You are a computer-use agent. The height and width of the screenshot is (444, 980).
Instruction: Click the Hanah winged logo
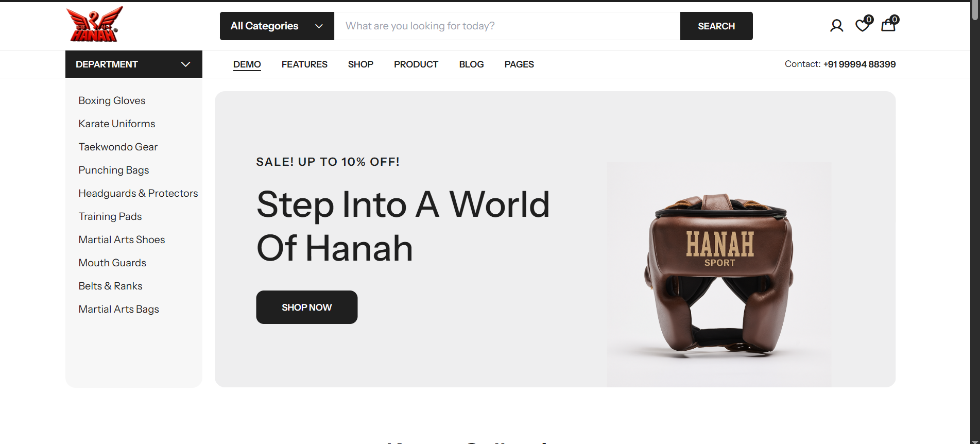coord(95,24)
